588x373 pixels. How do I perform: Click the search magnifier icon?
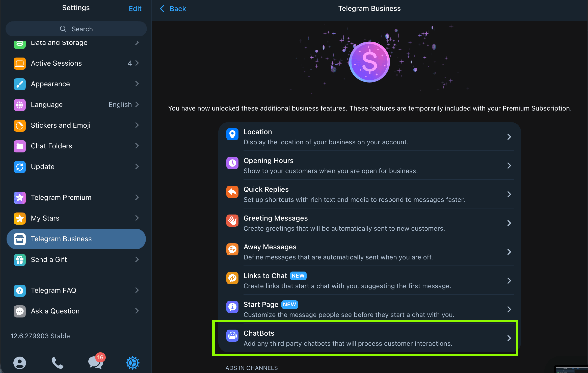click(x=63, y=29)
